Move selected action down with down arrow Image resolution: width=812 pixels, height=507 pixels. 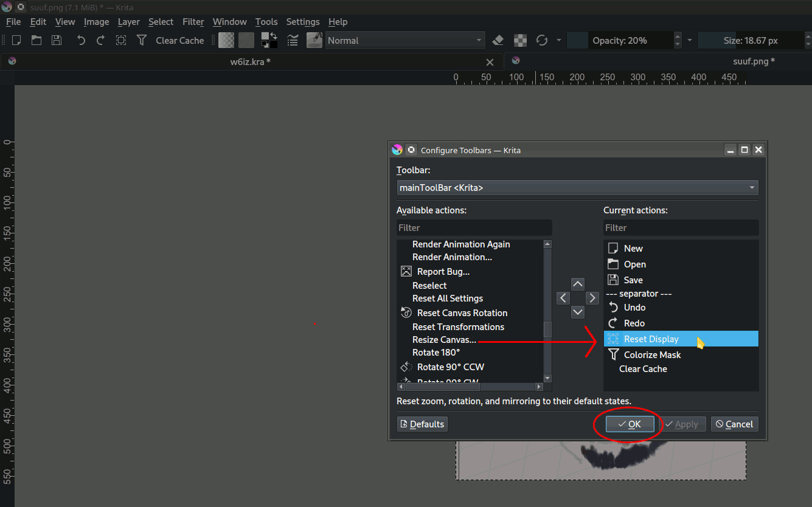tap(578, 312)
